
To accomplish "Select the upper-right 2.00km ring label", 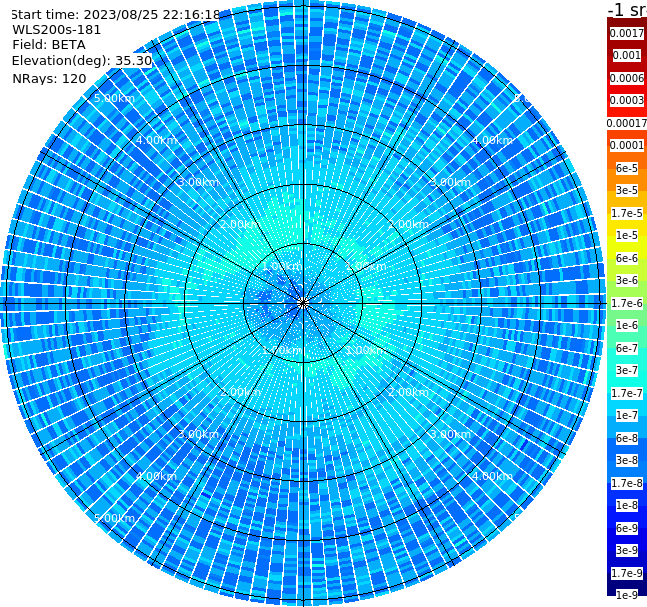I will 408,224.
